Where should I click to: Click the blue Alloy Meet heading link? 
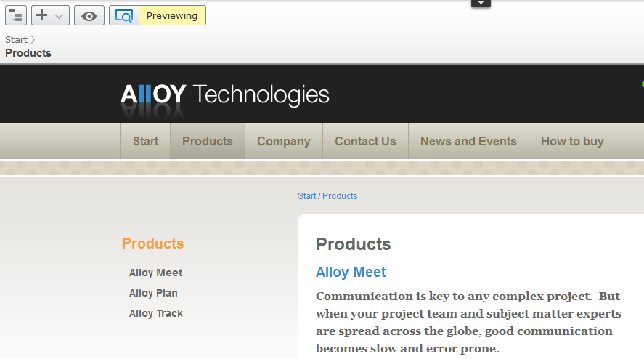coord(351,273)
